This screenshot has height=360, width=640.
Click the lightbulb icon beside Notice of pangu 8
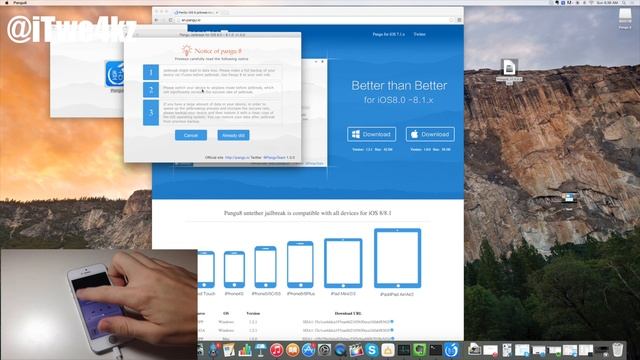(x=187, y=50)
